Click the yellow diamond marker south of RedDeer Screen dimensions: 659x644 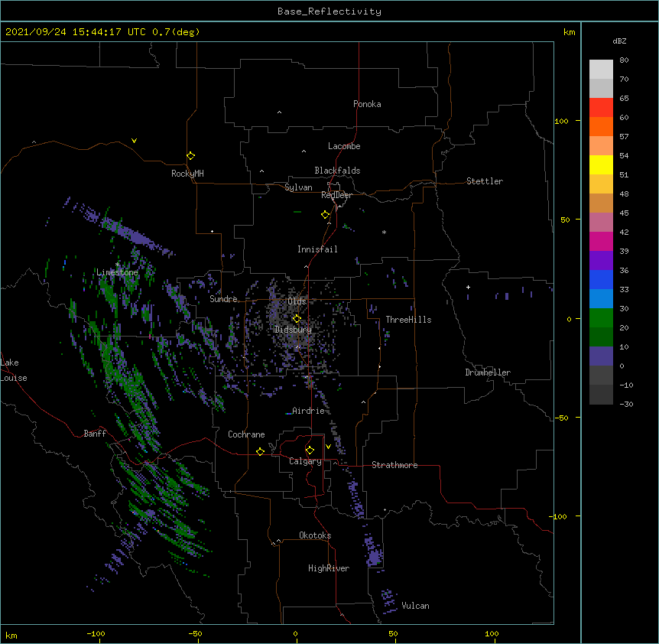pos(325,215)
